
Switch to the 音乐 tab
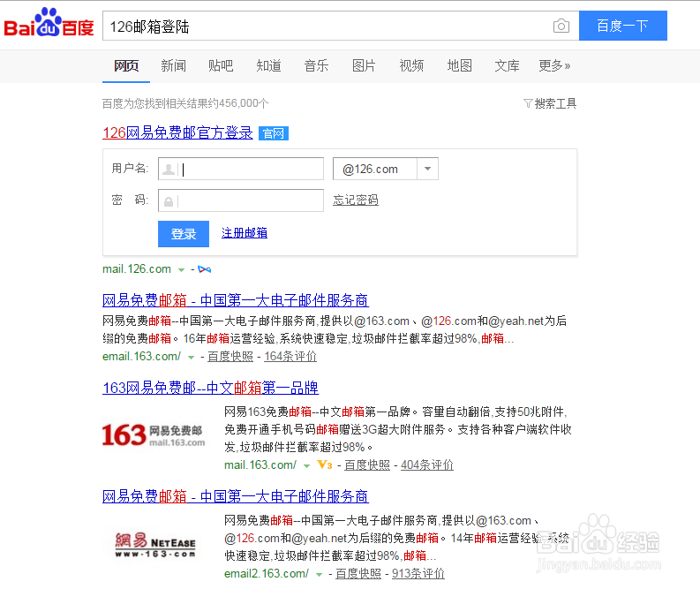(316, 65)
